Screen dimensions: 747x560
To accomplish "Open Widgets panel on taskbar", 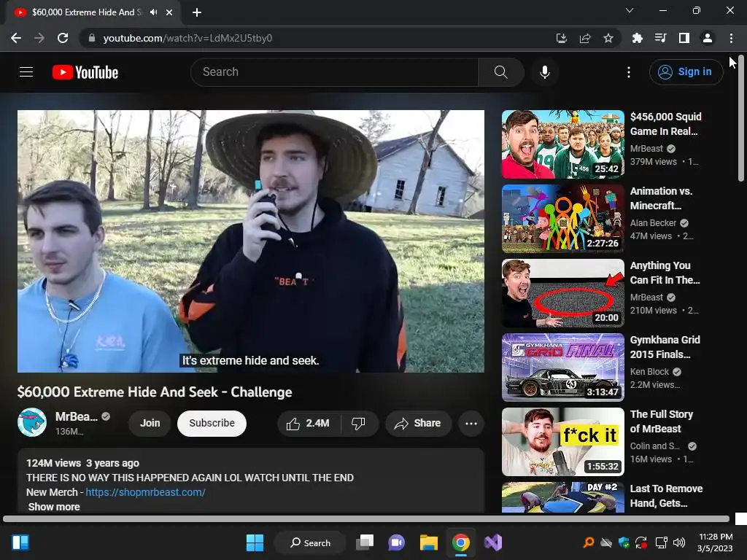I will pyautogui.click(x=20, y=542).
